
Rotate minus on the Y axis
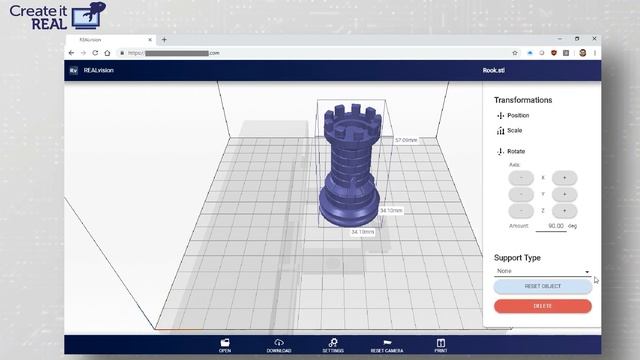tap(521, 194)
